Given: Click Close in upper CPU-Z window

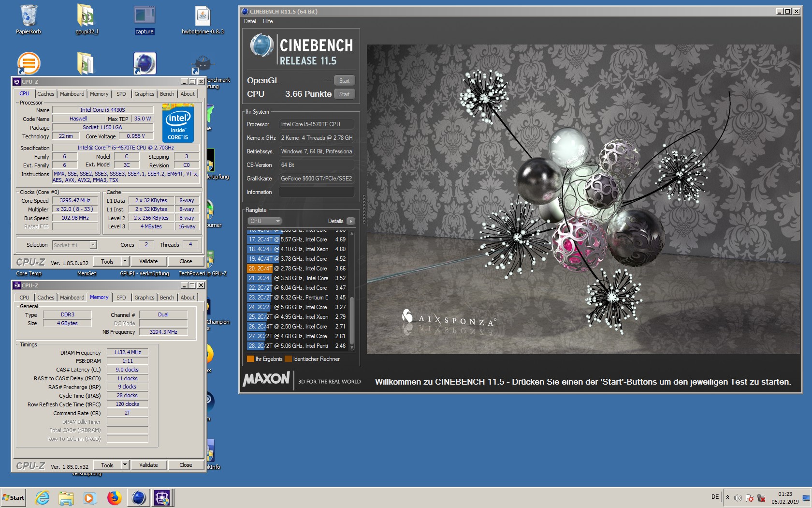Looking at the screenshot, I should pos(186,261).
